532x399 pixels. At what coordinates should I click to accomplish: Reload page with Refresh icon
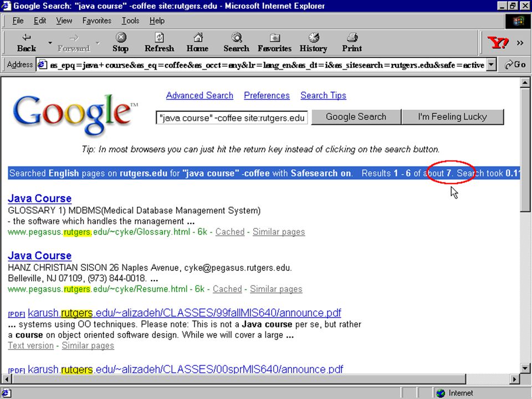click(x=159, y=43)
